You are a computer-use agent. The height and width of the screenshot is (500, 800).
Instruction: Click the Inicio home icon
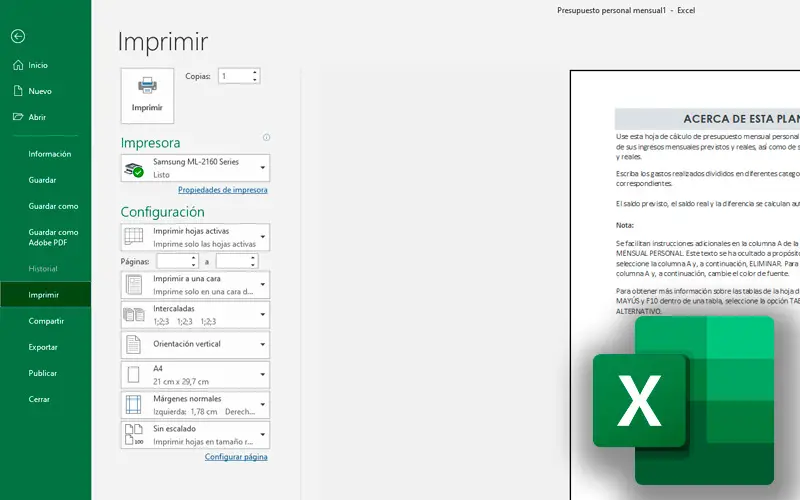(18, 65)
